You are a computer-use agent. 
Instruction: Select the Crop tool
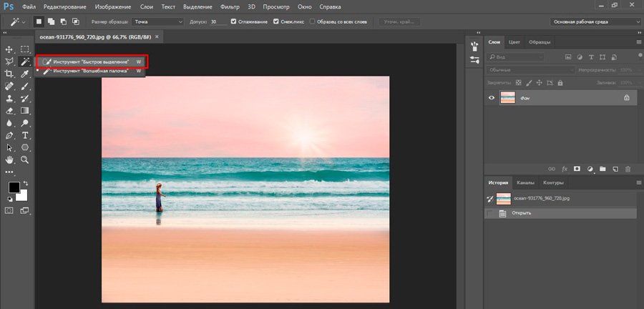coord(9,74)
